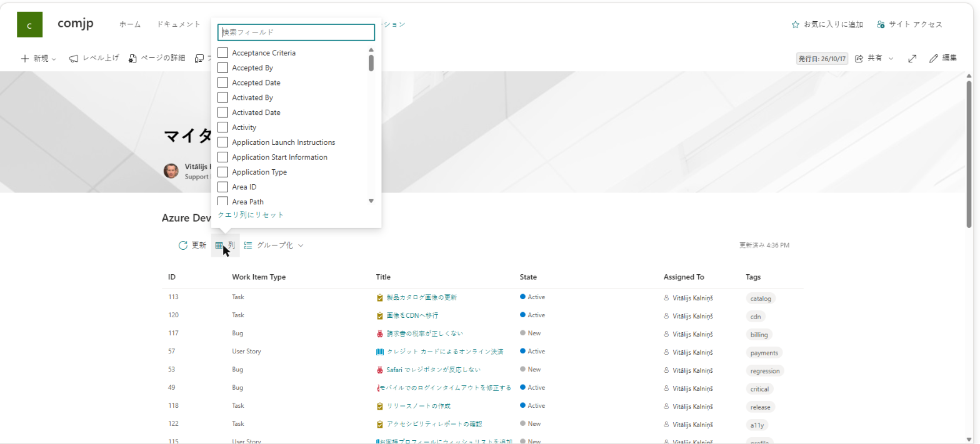
Task: Focus the 検索フィールド search input
Action: (x=296, y=32)
